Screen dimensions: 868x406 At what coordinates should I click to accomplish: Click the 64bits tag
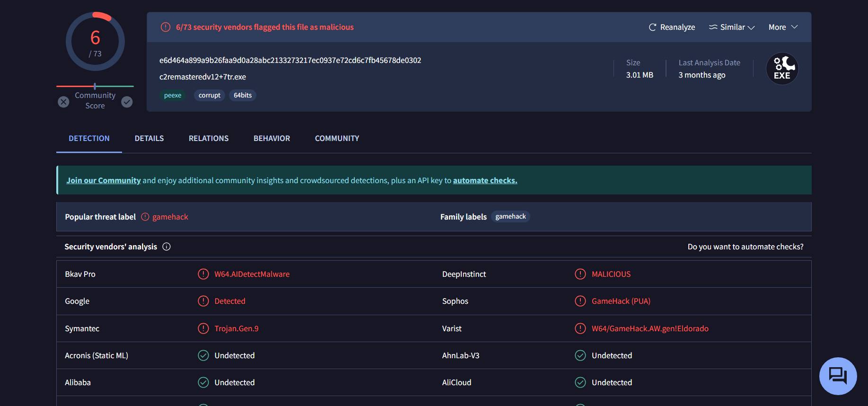pos(243,96)
